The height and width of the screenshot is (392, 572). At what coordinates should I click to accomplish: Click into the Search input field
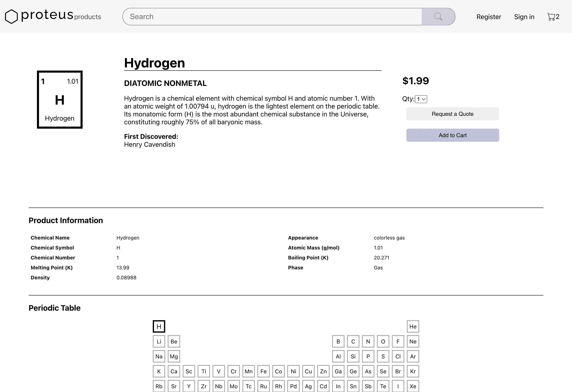coord(272,17)
